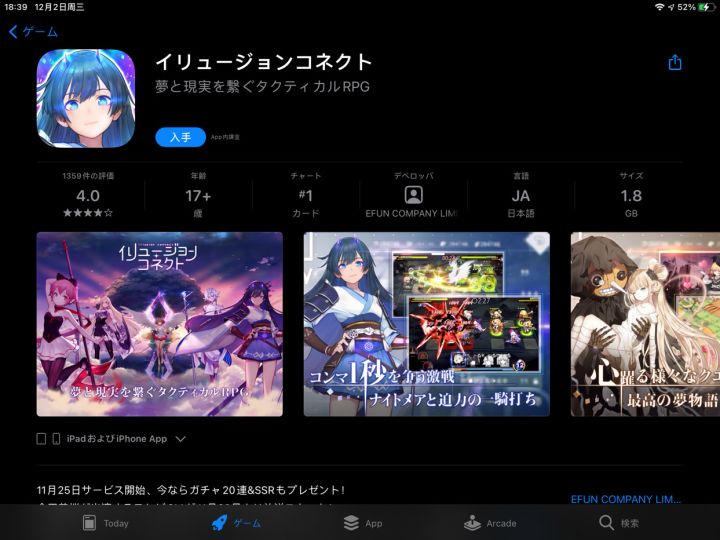
Task: Tap the イリュージョンコネクト app title
Action: (263, 62)
